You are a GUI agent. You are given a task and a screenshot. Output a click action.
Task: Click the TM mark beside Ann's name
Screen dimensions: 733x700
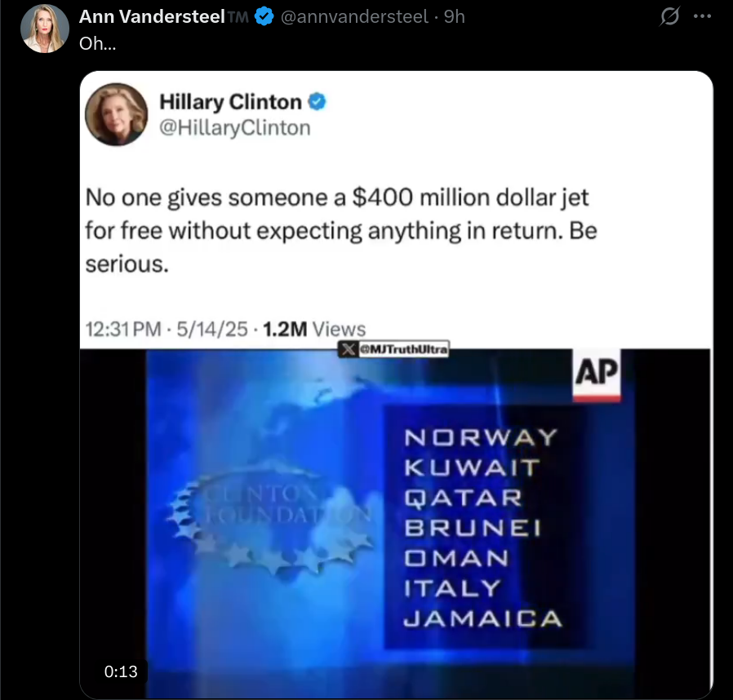[238, 17]
